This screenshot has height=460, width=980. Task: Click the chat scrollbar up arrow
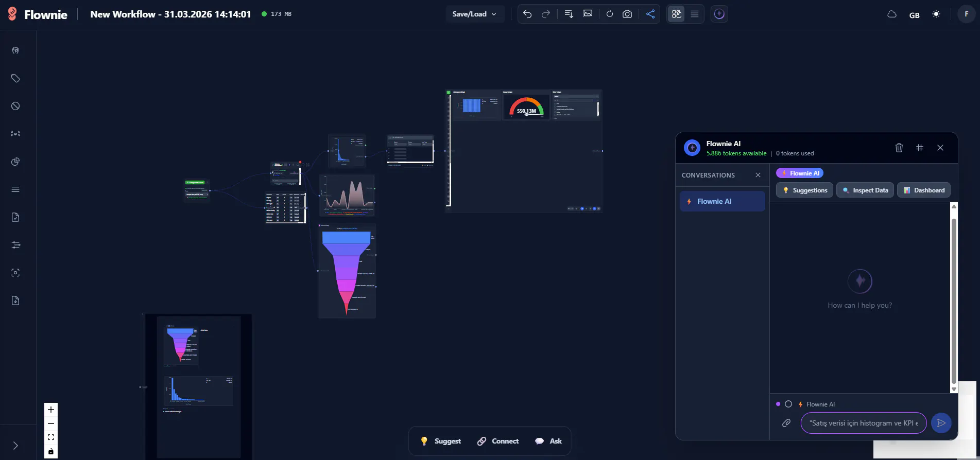pyautogui.click(x=954, y=206)
